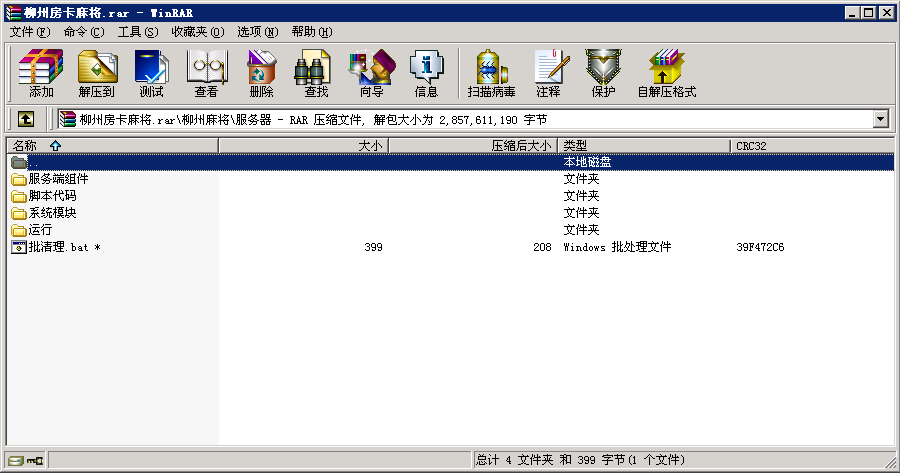Click the 解压到 (Extract To) icon
900x473 pixels.
point(97,74)
